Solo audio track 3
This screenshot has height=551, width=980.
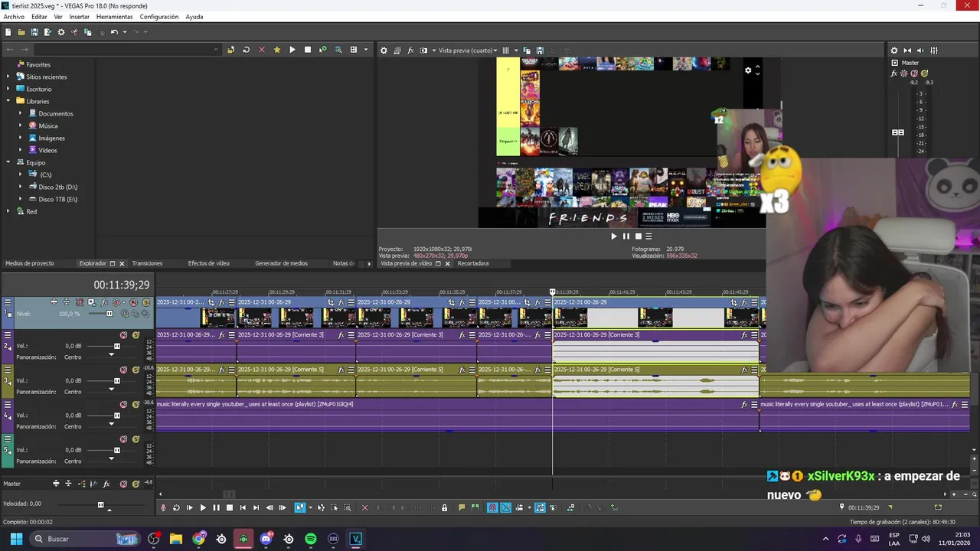tap(136, 370)
